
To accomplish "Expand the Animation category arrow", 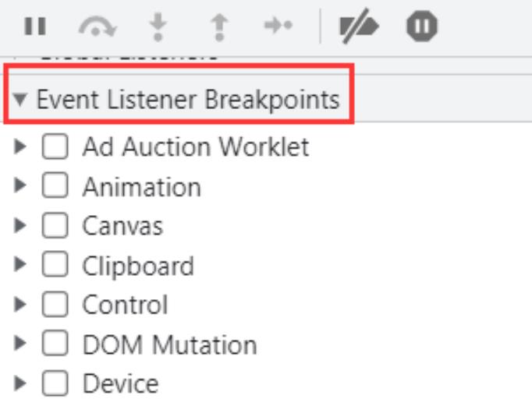I will pos(21,187).
